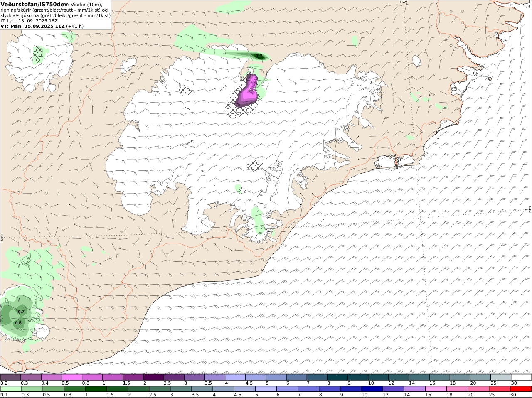The height and width of the screenshot is (398, 532).
Task: Click the 15W longitude label
Action: (403, 2)
